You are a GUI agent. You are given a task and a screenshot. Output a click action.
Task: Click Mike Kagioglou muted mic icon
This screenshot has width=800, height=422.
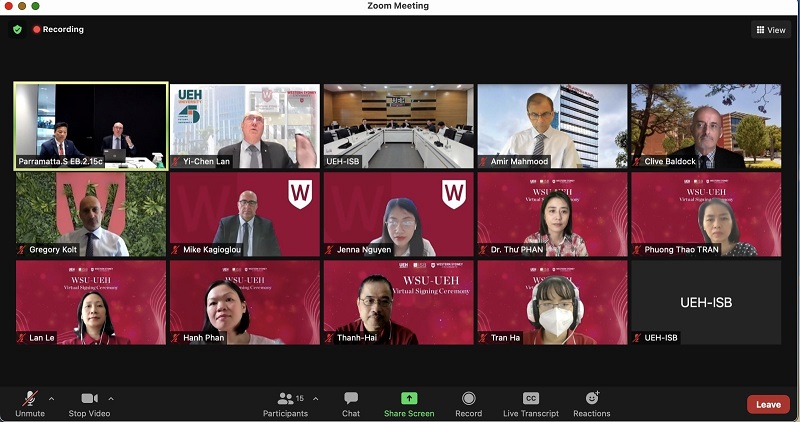click(176, 250)
